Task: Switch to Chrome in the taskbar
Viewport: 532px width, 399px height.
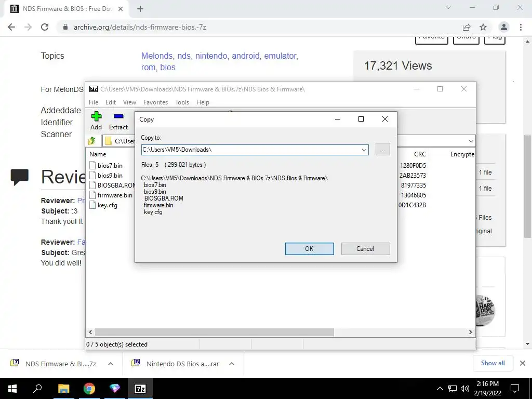Action: click(89, 389)
